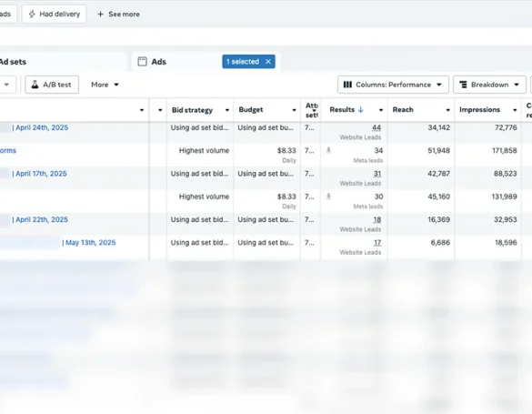Switch to the Ads tab
The image size is (532, 414).
click(158, 62)
